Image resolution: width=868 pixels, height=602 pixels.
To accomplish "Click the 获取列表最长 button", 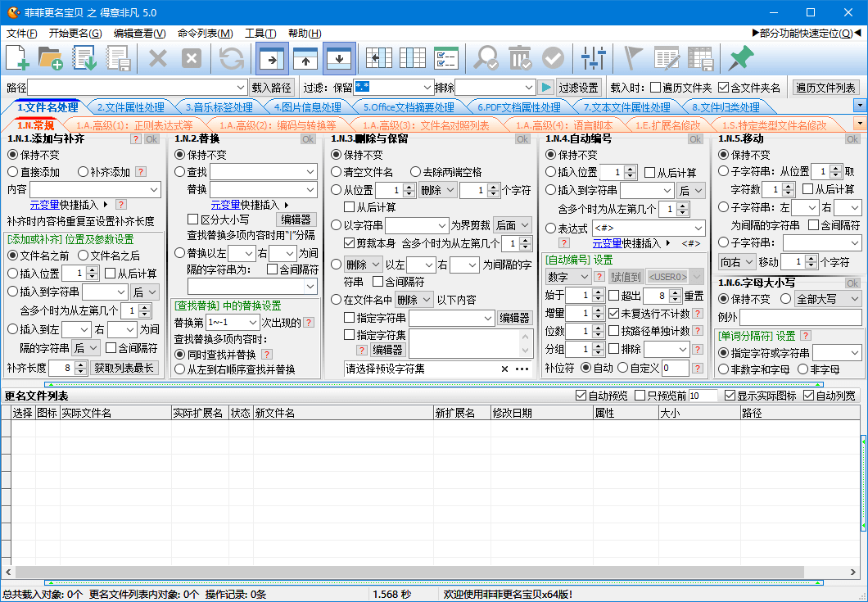I will pos(124,368).
